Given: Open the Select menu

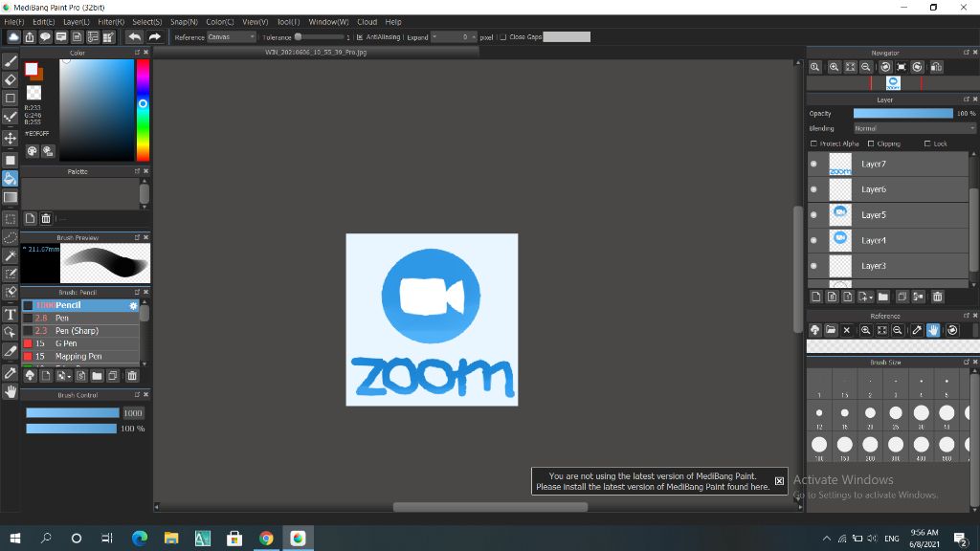Looking at the screenshot, I should point(146,22).
